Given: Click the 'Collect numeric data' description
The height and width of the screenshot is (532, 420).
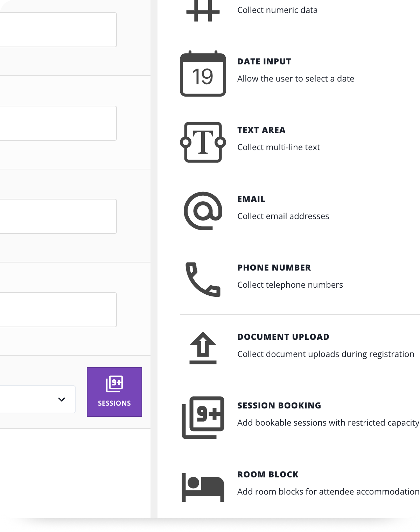Looking at the screenshot, I should (x=278, y=10).
